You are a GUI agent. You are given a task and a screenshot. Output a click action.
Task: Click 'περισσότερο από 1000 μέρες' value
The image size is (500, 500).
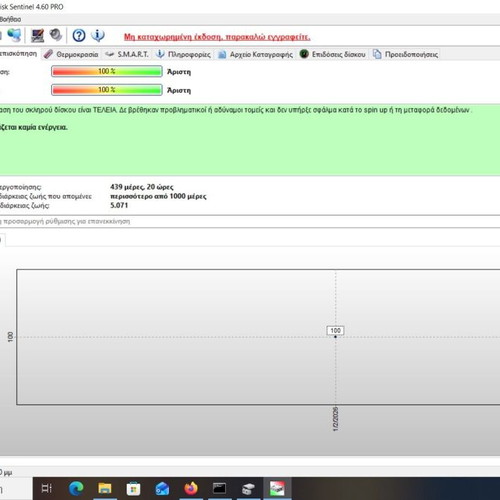pos(158,196)
